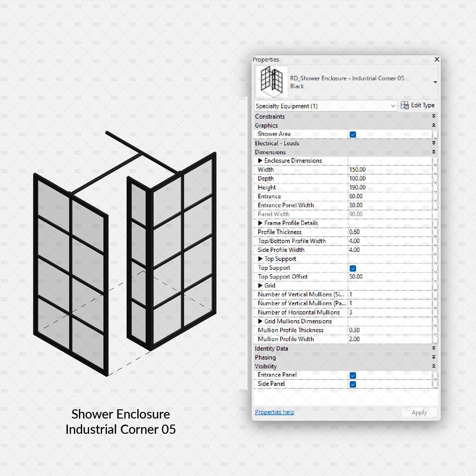Disable the Top Support checkbox

(x=353, y=268)
